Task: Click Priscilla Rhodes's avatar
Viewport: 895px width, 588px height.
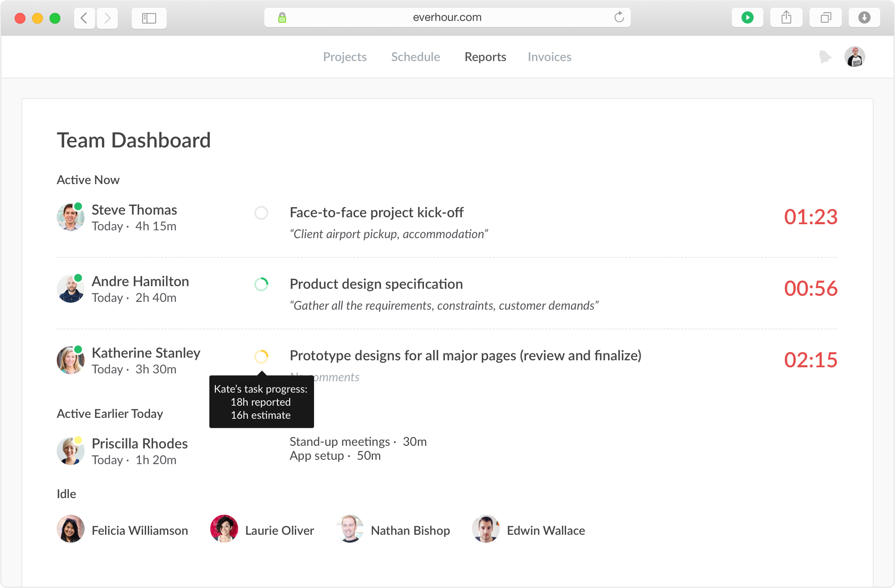Action: [71, 451]
